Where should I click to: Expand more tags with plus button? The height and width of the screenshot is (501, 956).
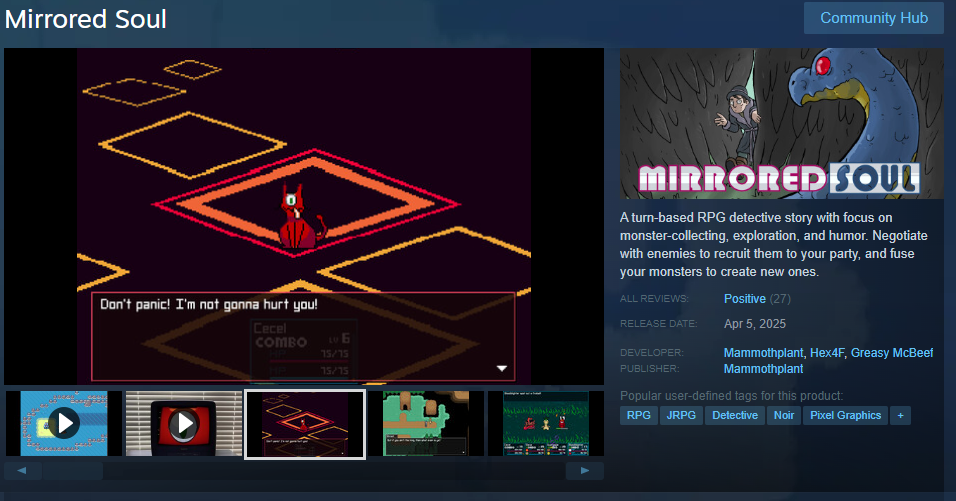click(900, 416)
